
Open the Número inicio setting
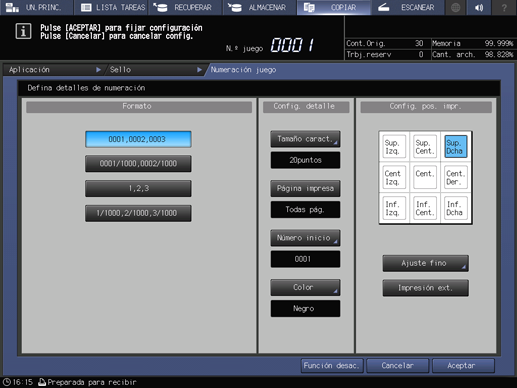305,238
